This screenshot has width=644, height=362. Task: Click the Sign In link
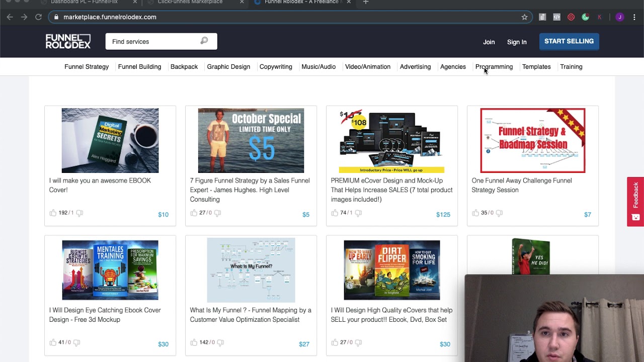tap(517, 42)
